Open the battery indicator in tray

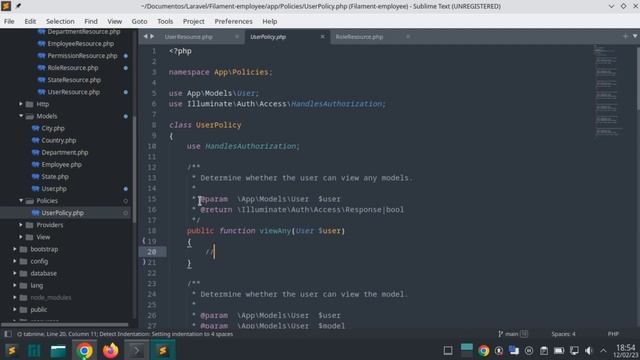pyautogui.click(x=559, y=351)
